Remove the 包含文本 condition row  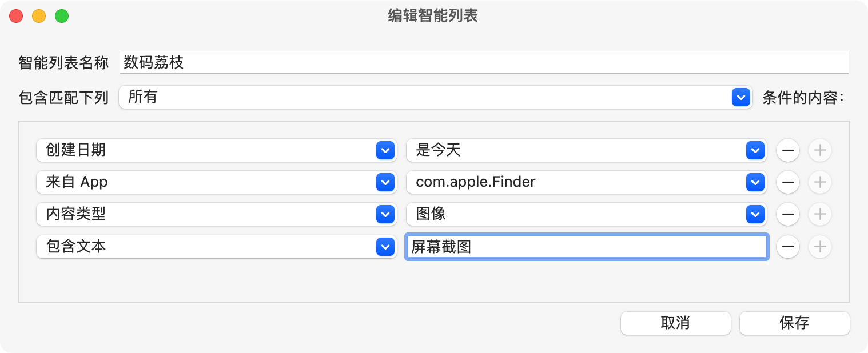point(787,247)
